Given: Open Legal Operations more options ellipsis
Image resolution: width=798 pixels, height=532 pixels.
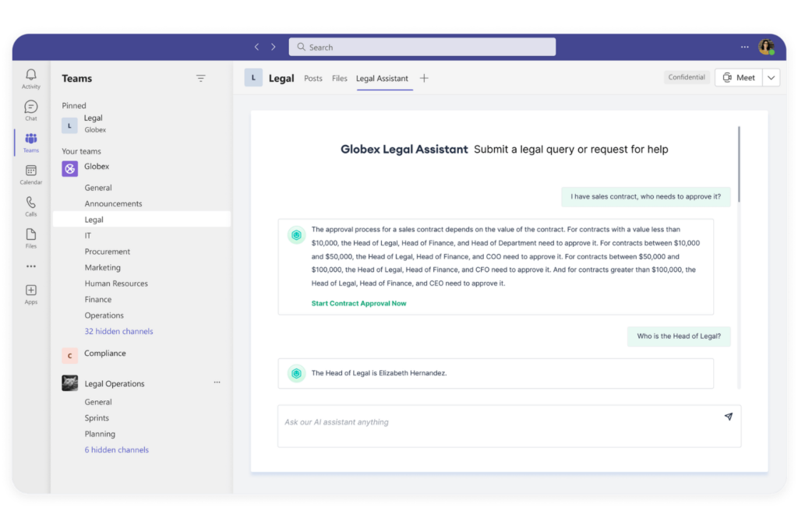Looking at the screenshot, I should coord(217,382).
